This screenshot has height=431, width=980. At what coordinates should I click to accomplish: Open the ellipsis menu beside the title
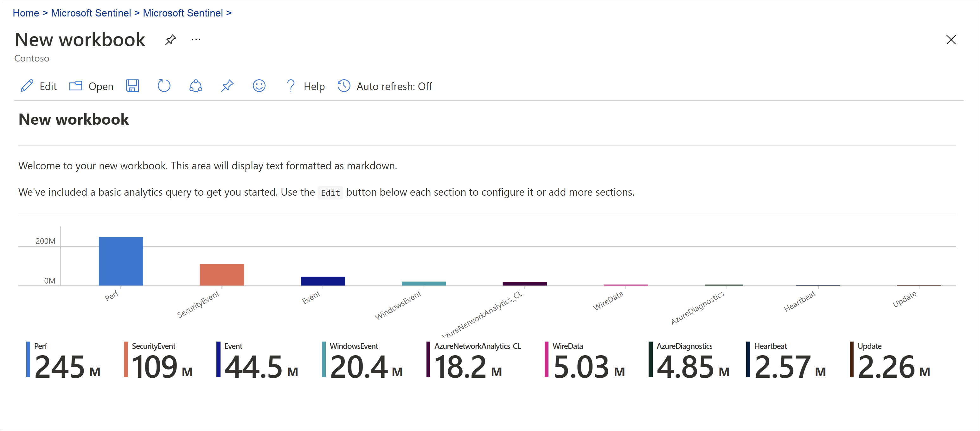click(196, 40)
